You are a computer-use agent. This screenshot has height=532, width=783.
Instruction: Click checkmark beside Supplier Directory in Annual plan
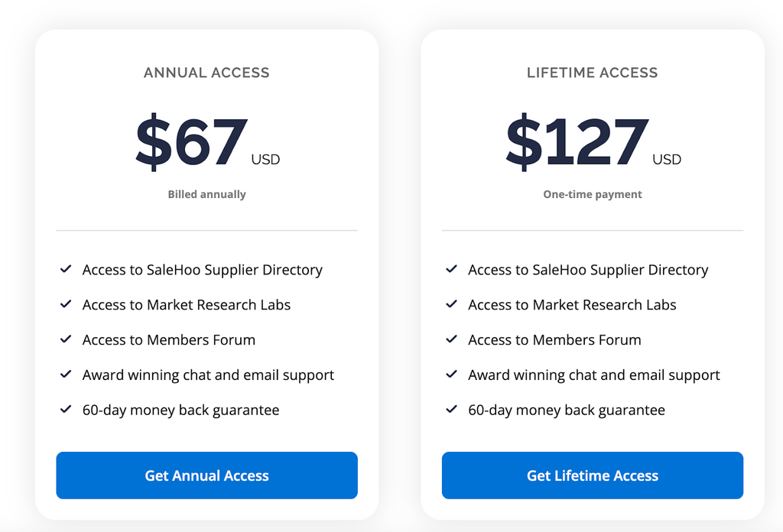click(x=66, y=270)
